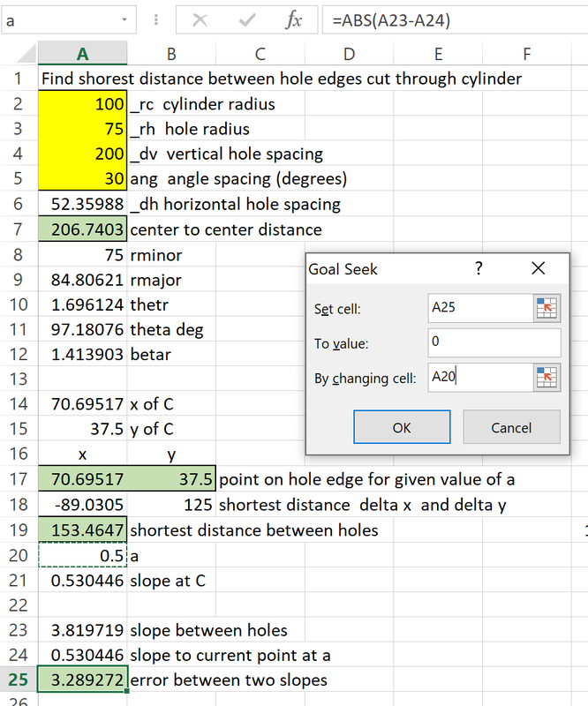
Task: Click the Goal Seek help question mark
Action: tap(479, 267)
